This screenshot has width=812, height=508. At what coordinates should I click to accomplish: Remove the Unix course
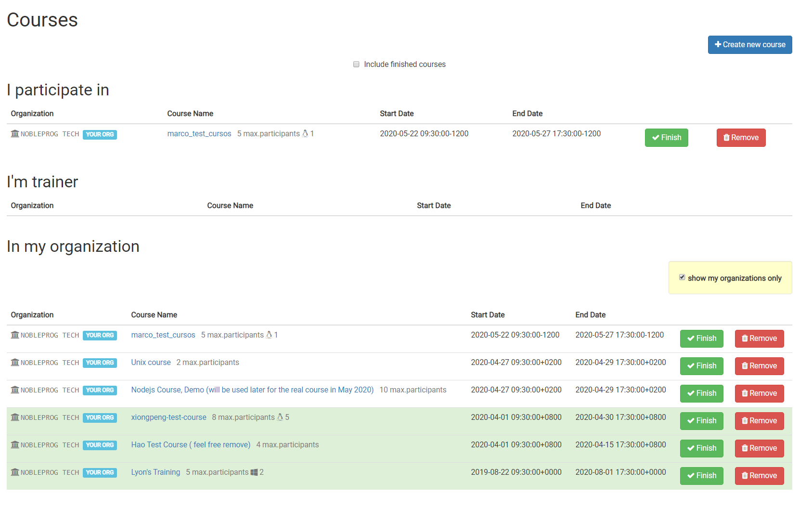pos(759,366)
